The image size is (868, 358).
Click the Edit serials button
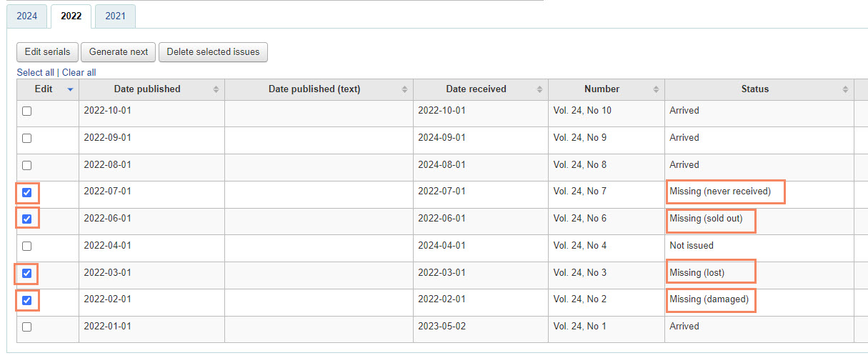47,51
